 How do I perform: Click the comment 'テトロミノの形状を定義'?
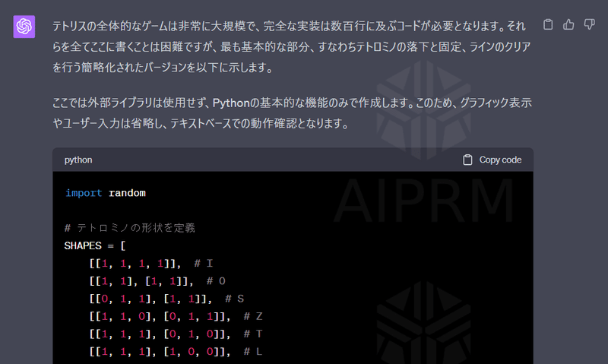pos(129,227)
